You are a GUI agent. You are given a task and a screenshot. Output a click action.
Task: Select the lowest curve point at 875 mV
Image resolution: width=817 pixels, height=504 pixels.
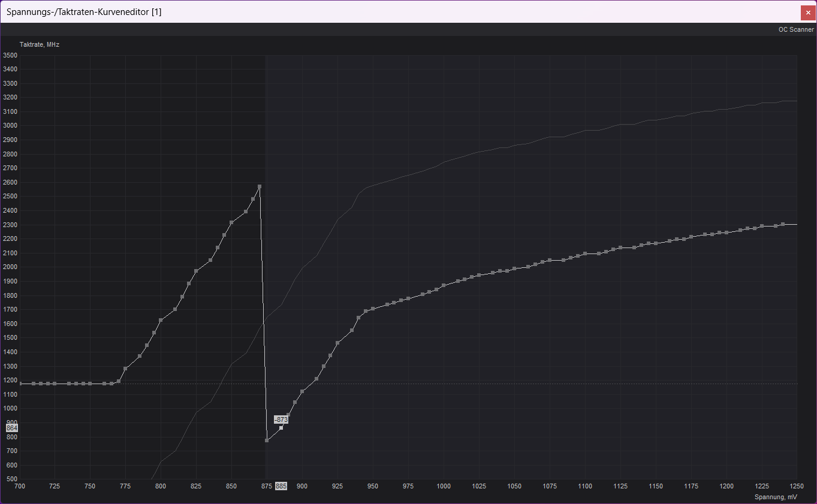click(x=267, y=440)
